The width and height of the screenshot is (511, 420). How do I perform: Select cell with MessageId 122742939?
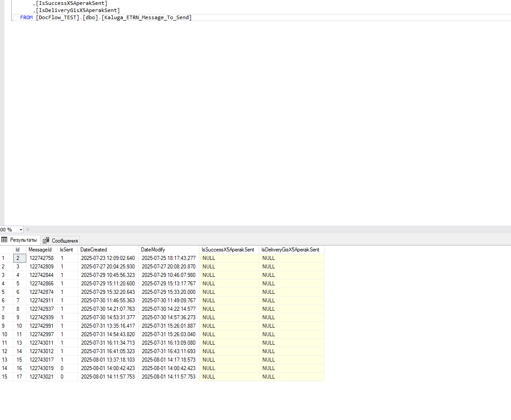tap(42, 317)
